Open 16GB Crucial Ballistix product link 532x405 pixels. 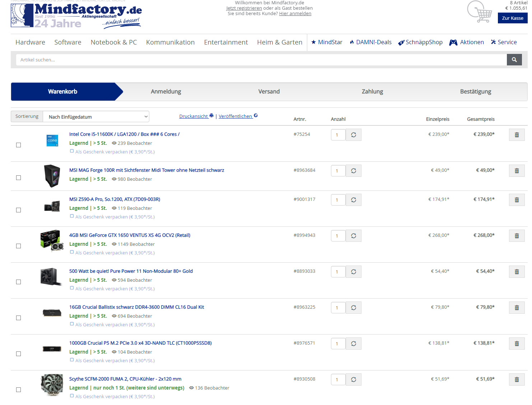click(x=136, y=307)
